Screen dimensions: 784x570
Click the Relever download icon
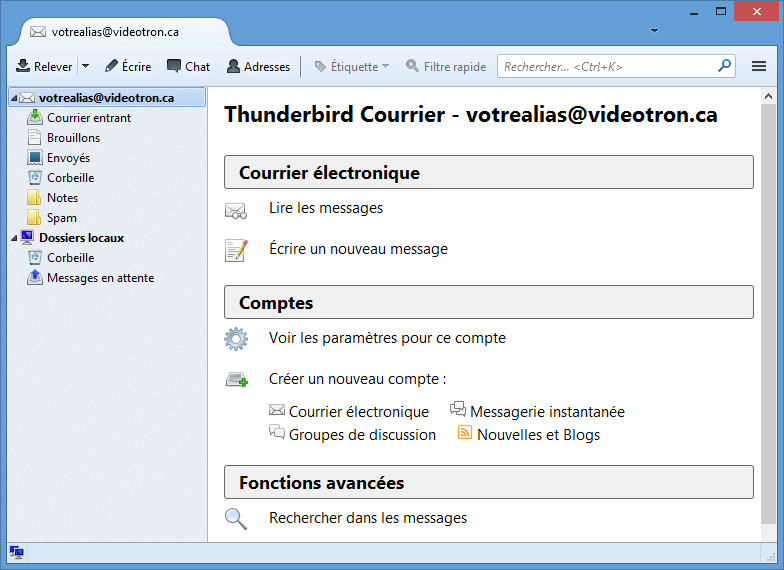tap(23, 66)
